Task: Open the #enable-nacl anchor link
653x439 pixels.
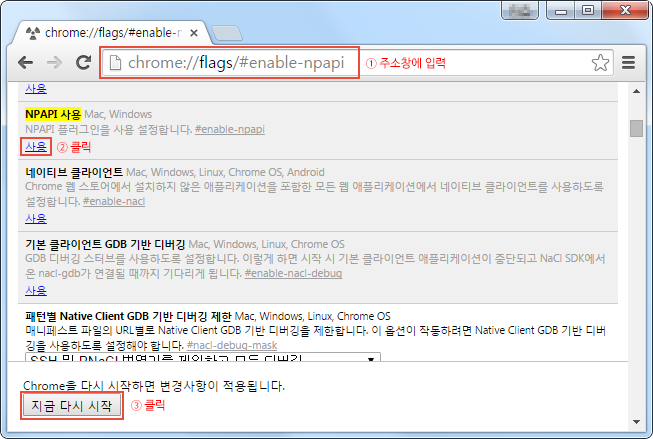Action: (114, 202)
